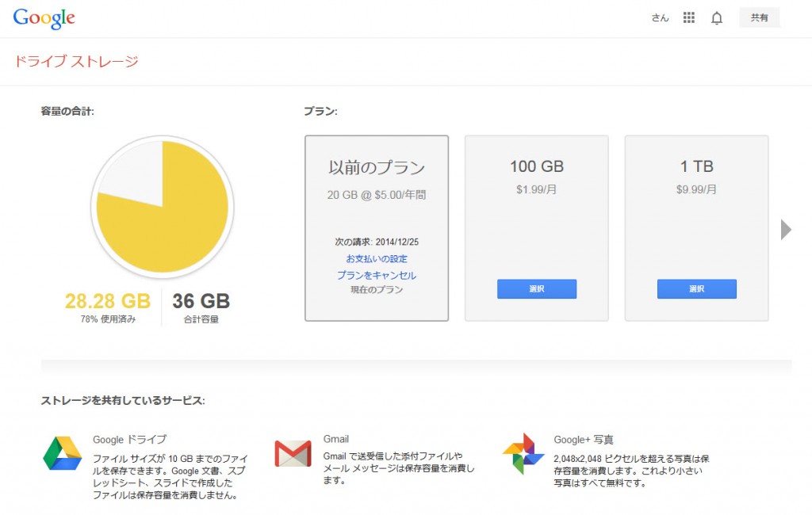Click the 以前のプラン current plan card
The width and height of the screenshot is (812, 515).
pyautogui.click(x=377, y=228)
